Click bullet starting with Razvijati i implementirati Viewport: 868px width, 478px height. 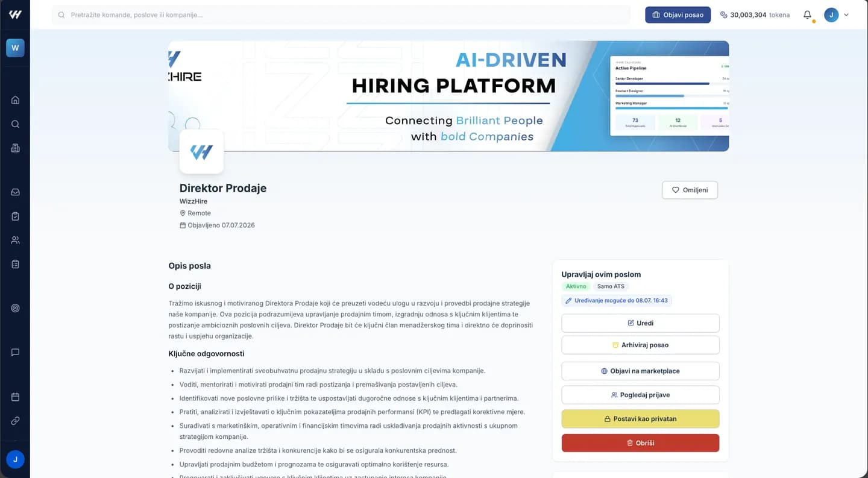pyautogui.click(x=332, y=371)
